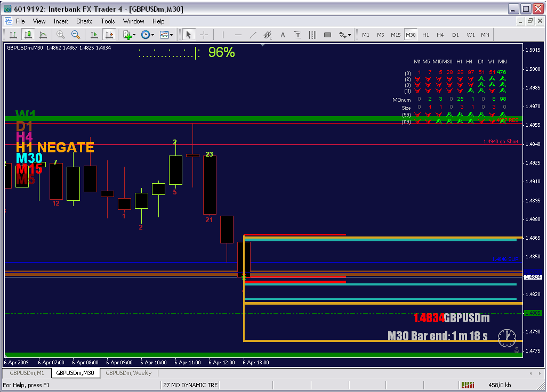Expand the periodicity dropdown arrow
The height and width of the screenshot is (392, 547).
(153, 35)
